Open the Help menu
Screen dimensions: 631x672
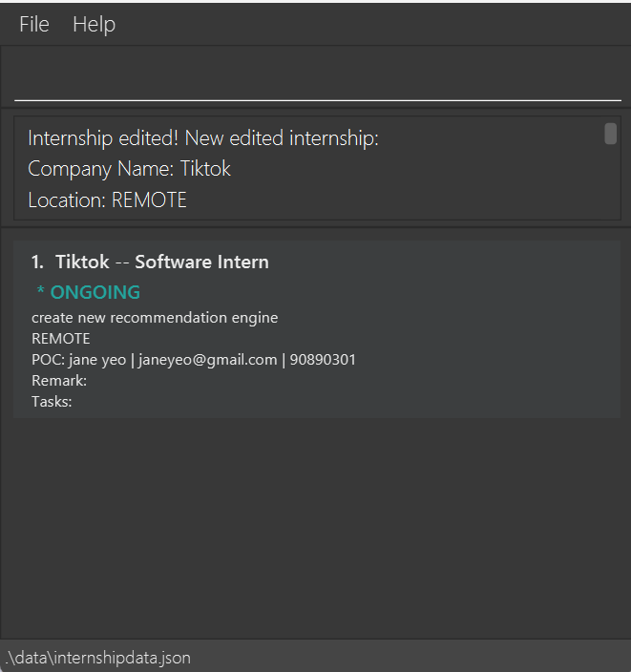(x=94, y=25)
